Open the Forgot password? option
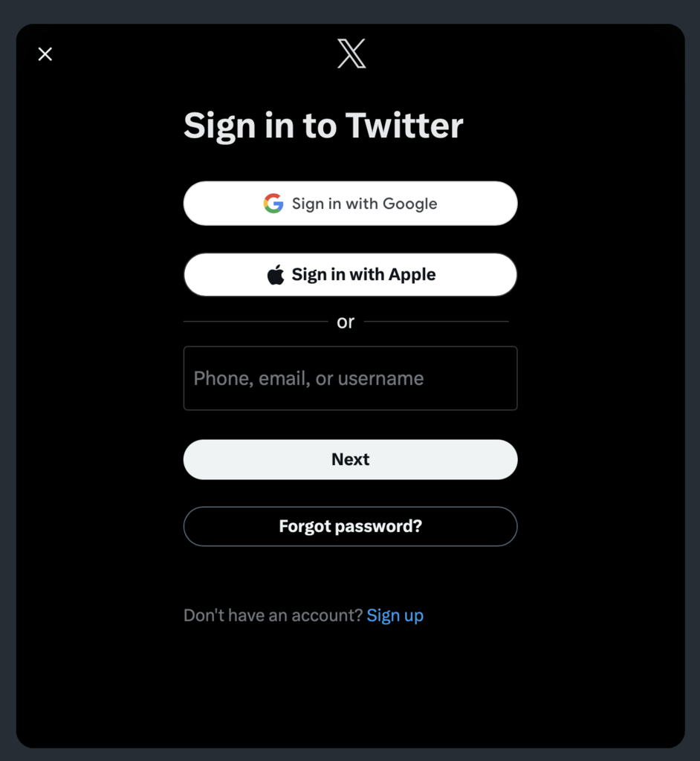Image resolution: width=700 pixels, height=761 pixels. (x=351, y=527)
